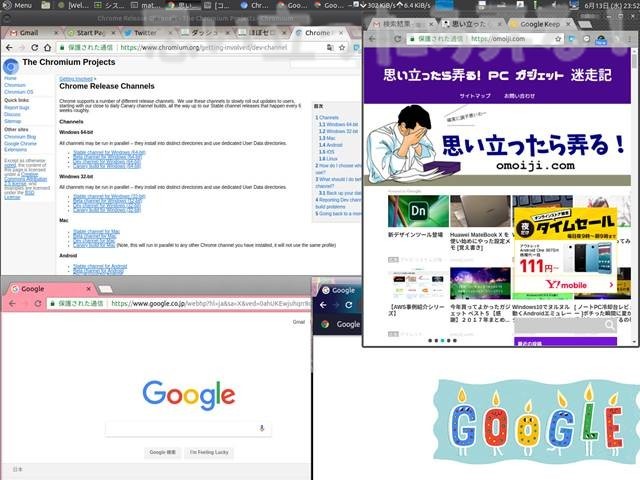
Task: Open the Chromium Blog sidebar link
Action: click(x=20, y=137)
